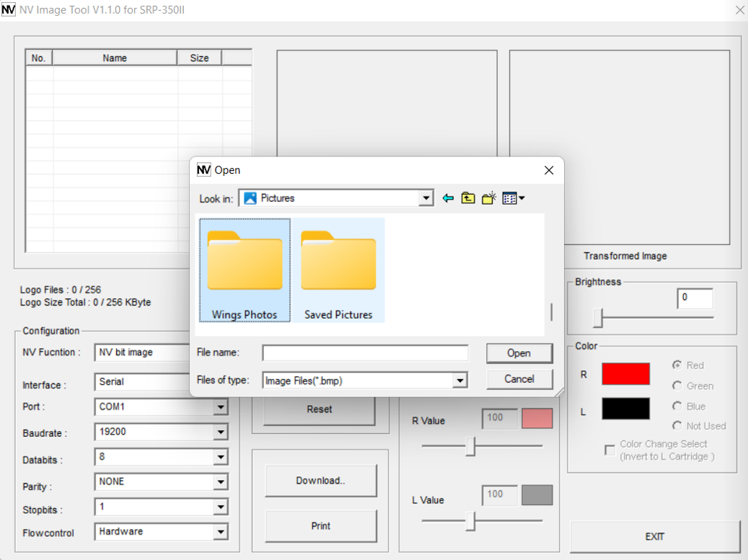Viewport: 748px width, 560px height.
Task: Go back using the Open dialog arrow icon
Action: [447, 198]
